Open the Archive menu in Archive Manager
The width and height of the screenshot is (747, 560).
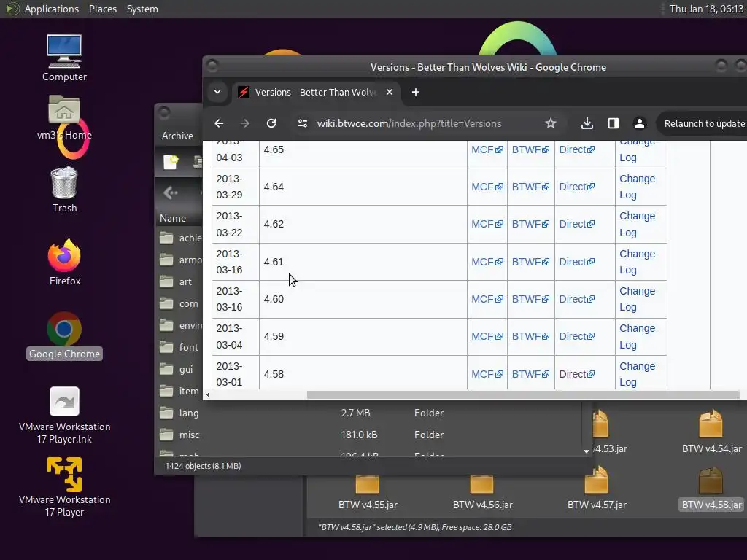point(177,136)
